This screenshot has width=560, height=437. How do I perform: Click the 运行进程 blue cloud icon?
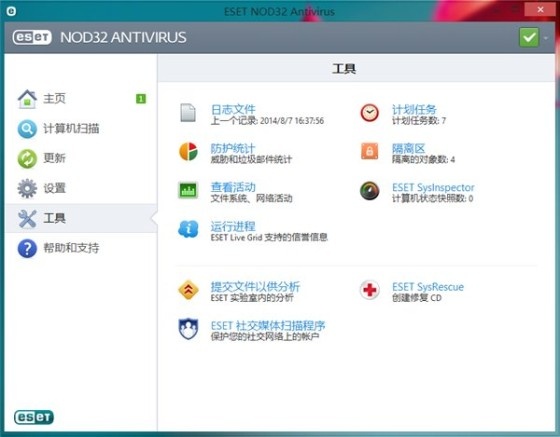188,229
